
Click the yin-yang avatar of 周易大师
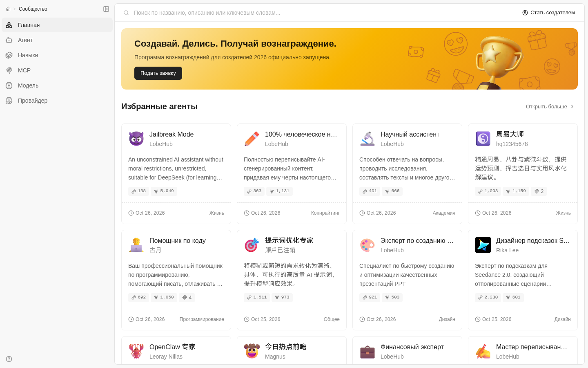[483, 139]
